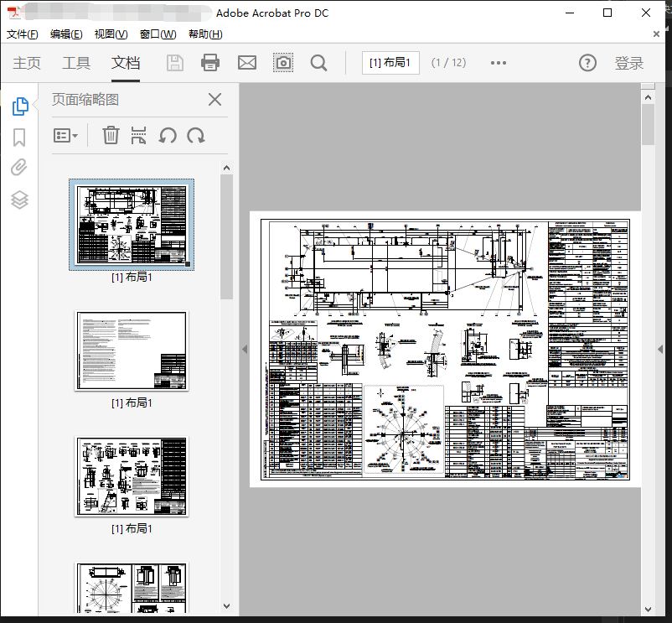
Task: Open the 文件(F) menu
Action: click(23, 34)
